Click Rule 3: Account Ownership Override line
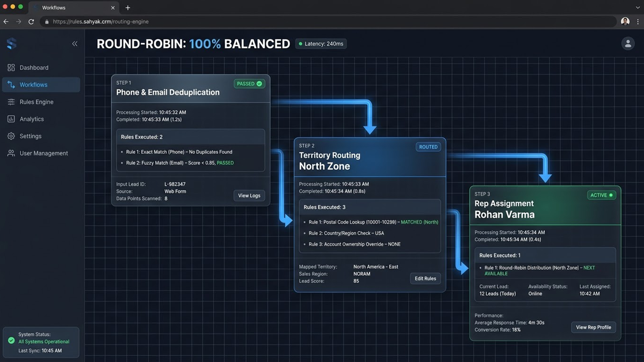 (355, 244)
